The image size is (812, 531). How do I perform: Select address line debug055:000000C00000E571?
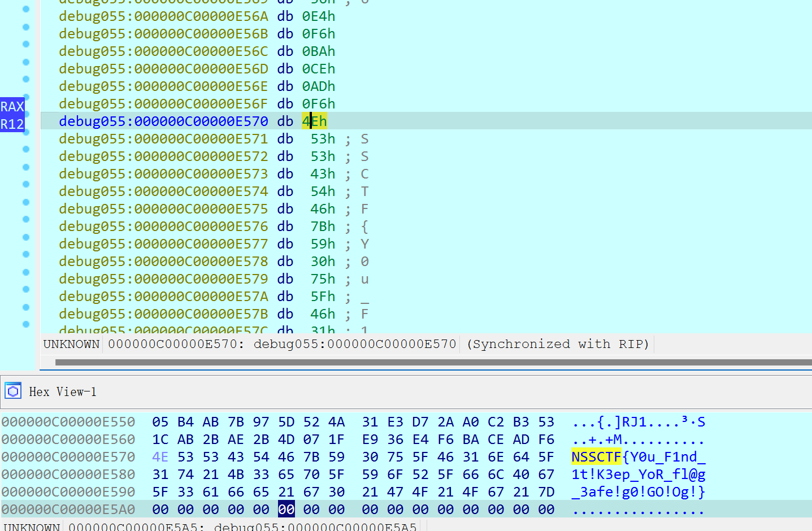click(163, 138)
